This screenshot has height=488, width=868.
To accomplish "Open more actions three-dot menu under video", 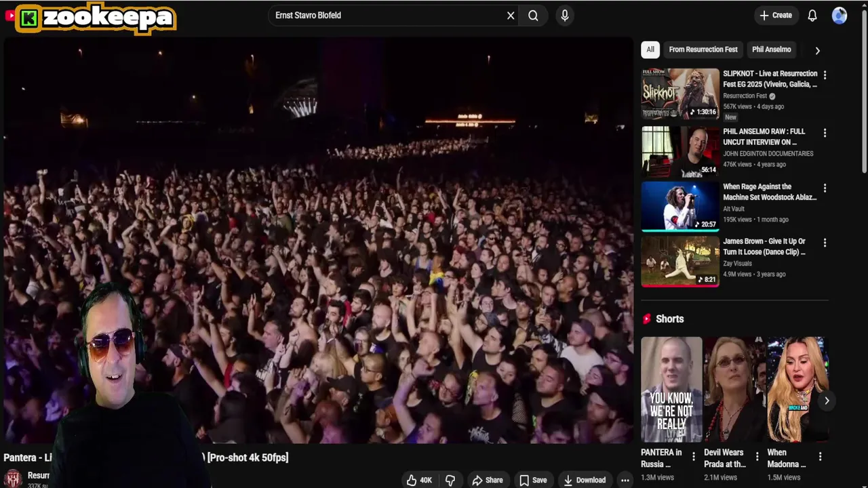I will (x=625, y=480).
